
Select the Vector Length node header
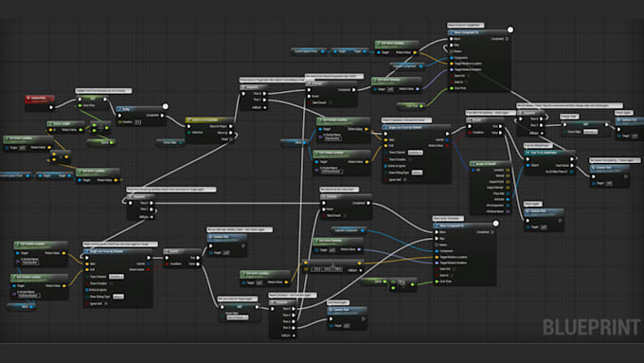pyautogui.click(x=65, y=123)
